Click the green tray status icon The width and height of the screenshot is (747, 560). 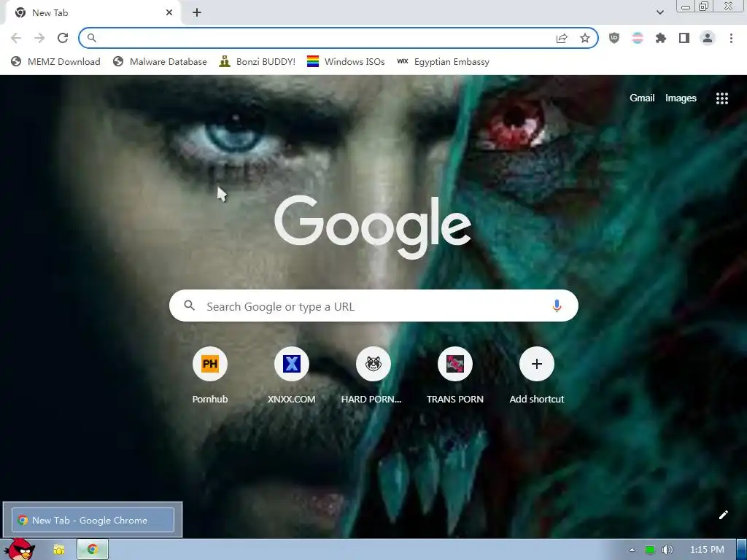[650, 550]
